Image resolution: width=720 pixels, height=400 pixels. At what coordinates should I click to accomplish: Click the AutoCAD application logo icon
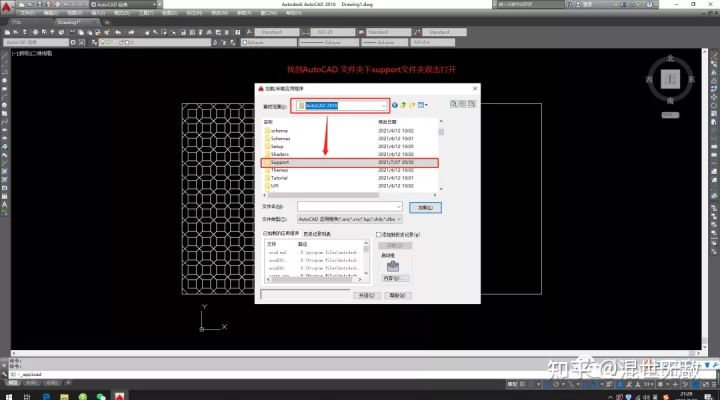coord(8,7)
